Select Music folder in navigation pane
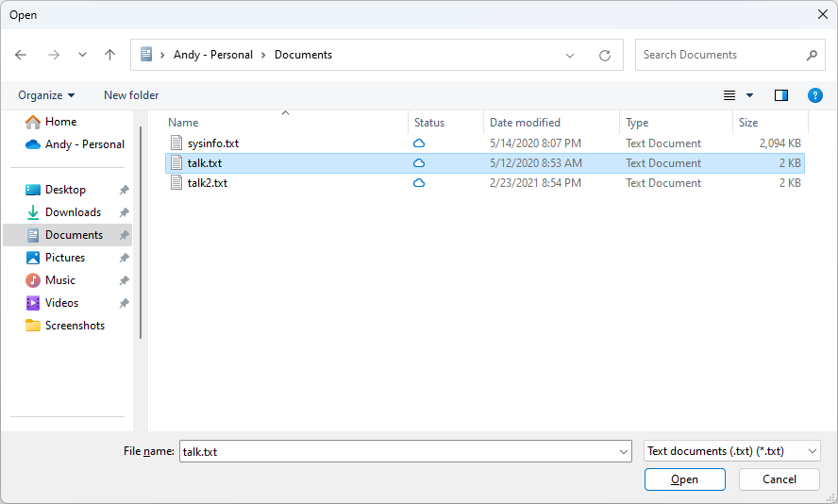This screenshot has height=504, width=838. tap(60, 280)
